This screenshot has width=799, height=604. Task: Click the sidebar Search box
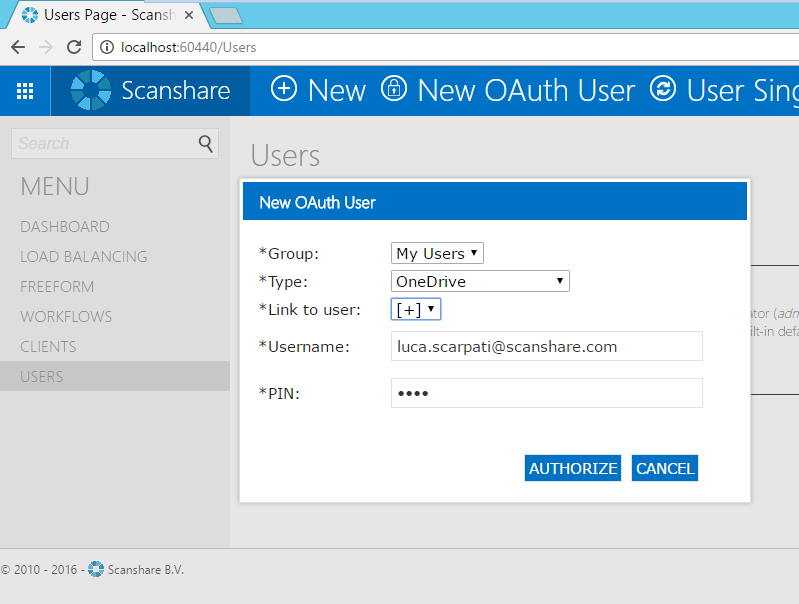pos(115,144)
